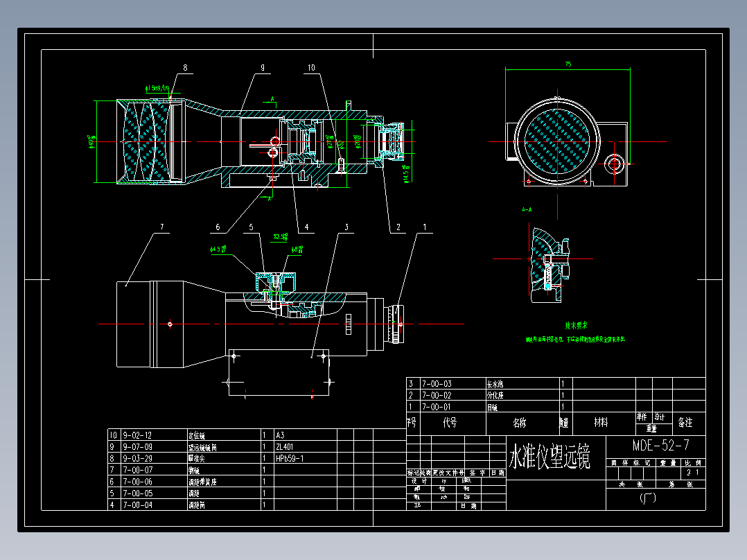Click leader callout number 10
747x560 pixels.
click(311, 68)
